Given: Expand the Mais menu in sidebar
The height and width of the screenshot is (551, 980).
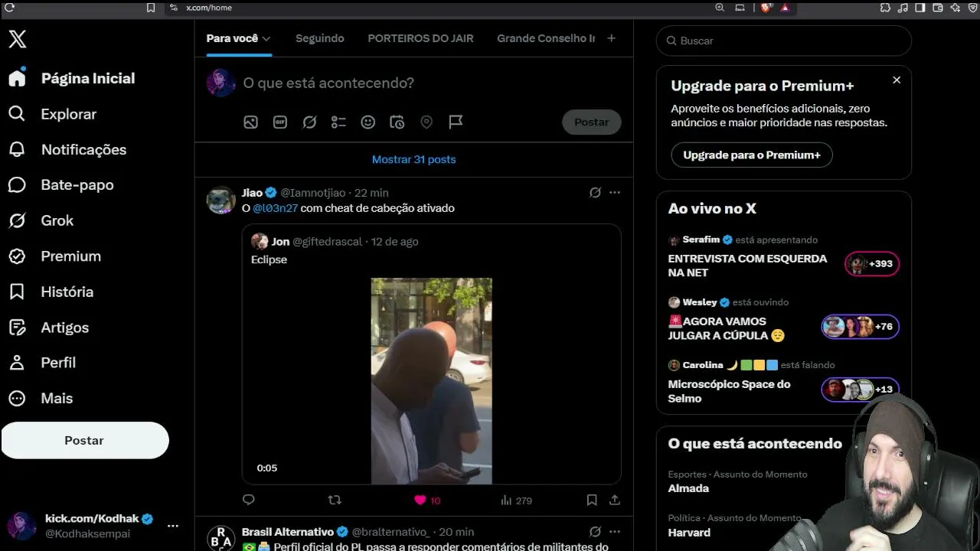Looking at the screenshot, I should point(41,398).
